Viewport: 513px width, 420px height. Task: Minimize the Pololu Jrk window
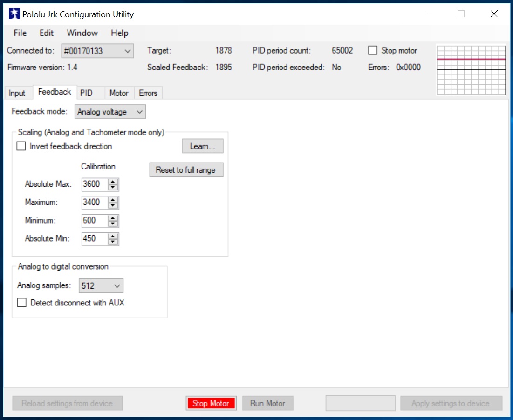pos(429,14)
